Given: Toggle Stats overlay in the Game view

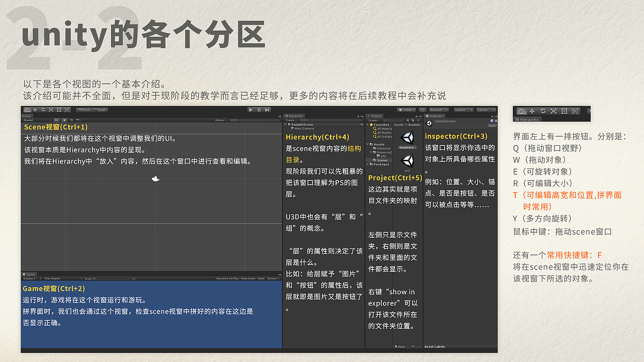Looking at the screenshot, I should (x=261, y=279).
